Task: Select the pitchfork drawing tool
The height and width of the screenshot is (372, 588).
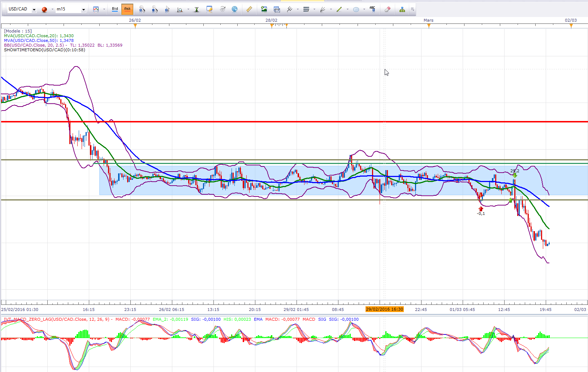Action: pos(289,9)
